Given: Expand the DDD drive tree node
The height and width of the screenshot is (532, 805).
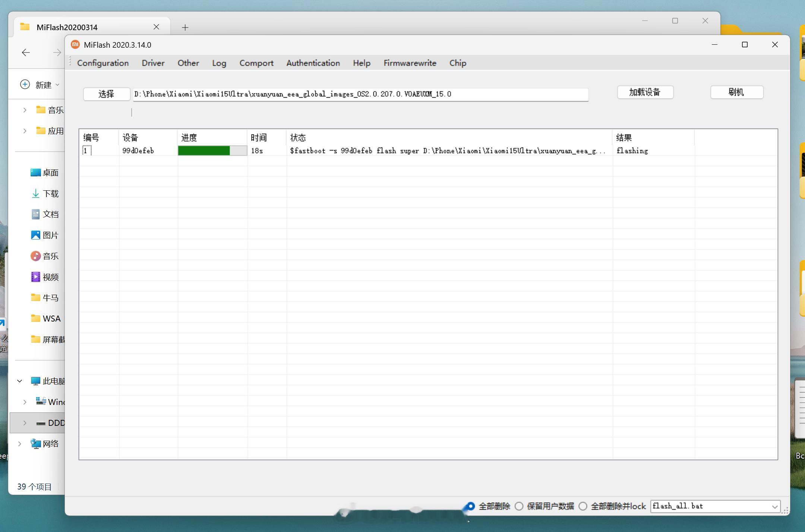Looking at the screenshot, I should pos(25,423).
